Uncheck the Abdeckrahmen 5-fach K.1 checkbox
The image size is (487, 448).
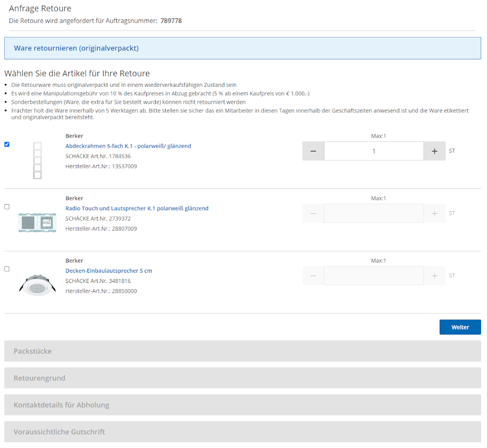click(x=7, y=144)
